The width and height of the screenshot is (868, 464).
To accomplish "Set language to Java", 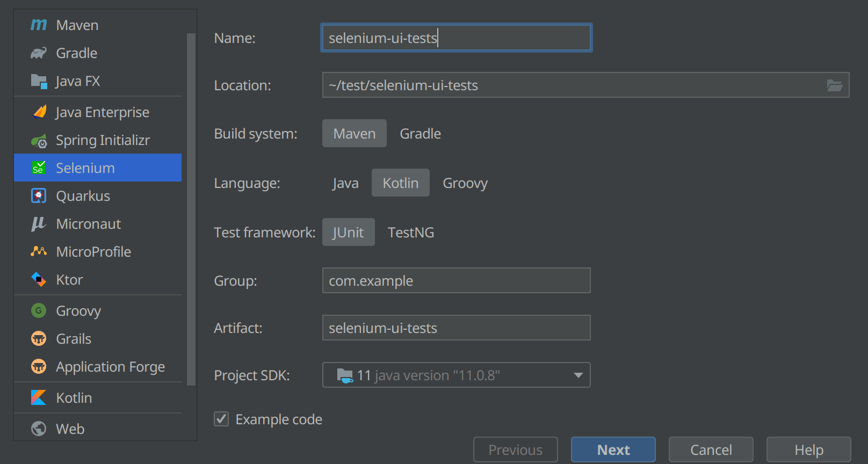I will [345, 183].
